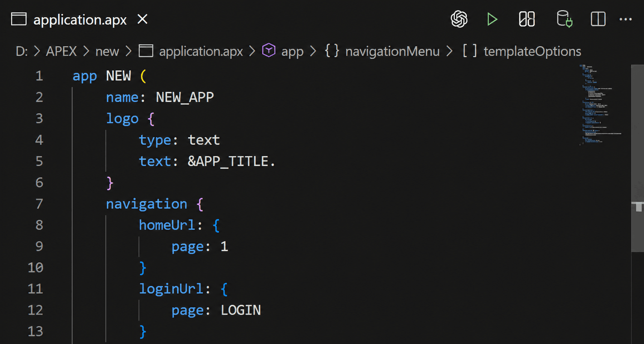Split the editor to the right

click(x=598, y=19)
